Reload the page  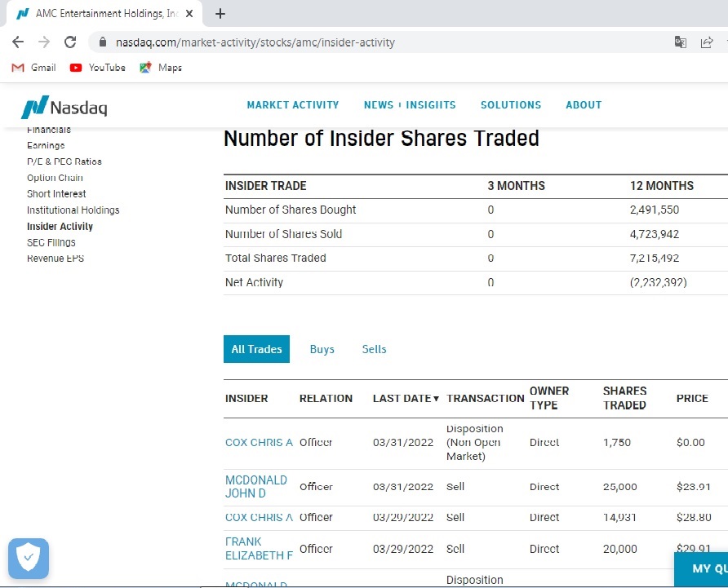70,42
